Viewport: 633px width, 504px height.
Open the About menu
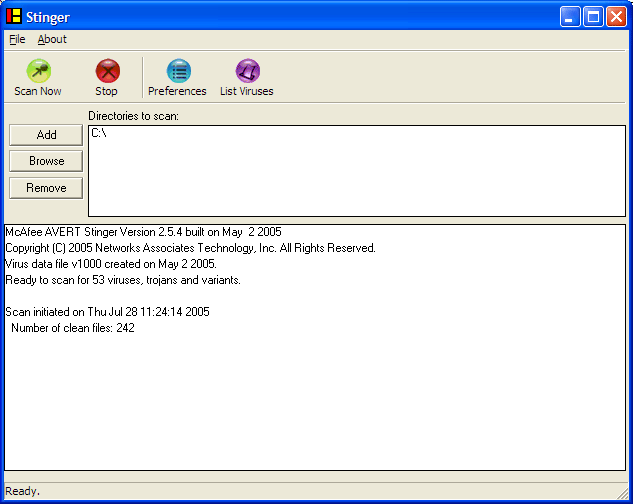click(x=52, y=39)
